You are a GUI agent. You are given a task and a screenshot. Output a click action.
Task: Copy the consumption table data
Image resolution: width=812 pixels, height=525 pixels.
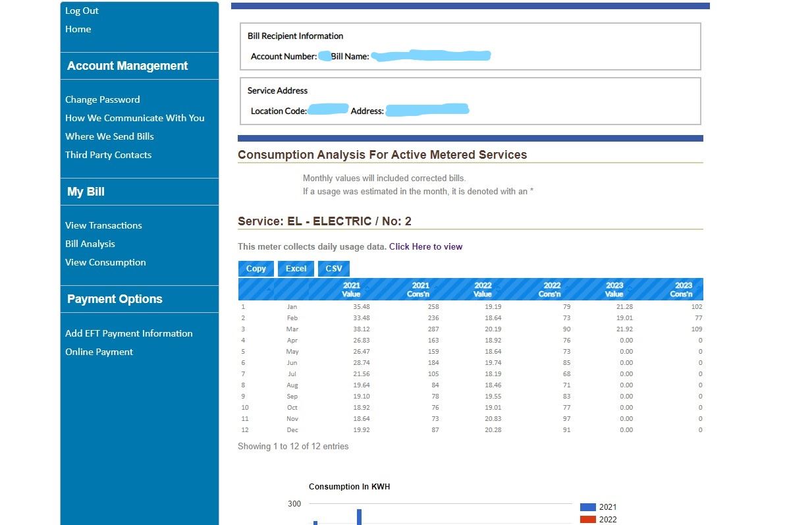(256, 268)
